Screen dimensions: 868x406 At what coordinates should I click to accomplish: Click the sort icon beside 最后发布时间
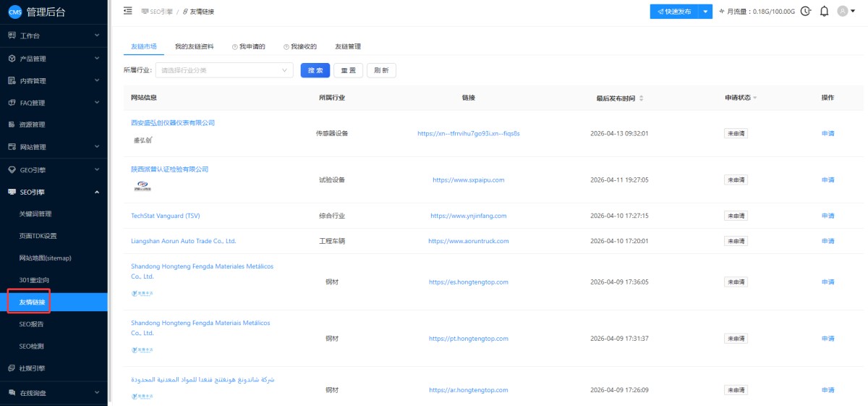pos(641,98)
